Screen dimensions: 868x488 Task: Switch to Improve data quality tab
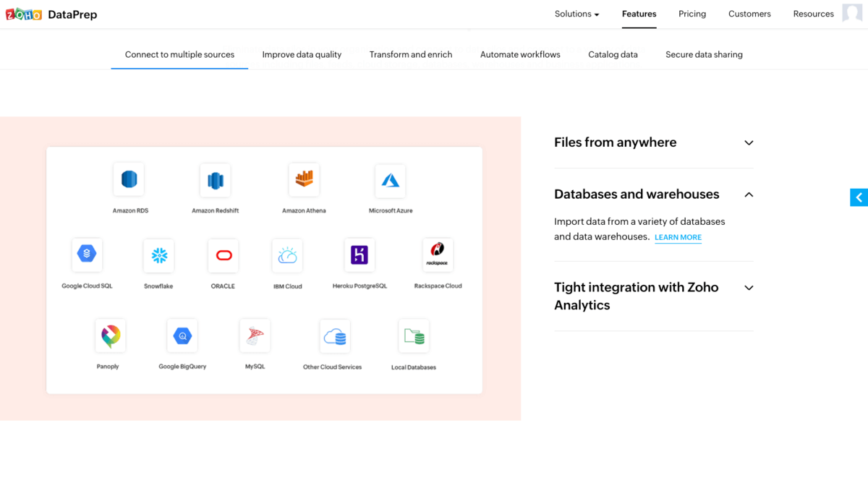pyautogui.click(x=302, y=54)
